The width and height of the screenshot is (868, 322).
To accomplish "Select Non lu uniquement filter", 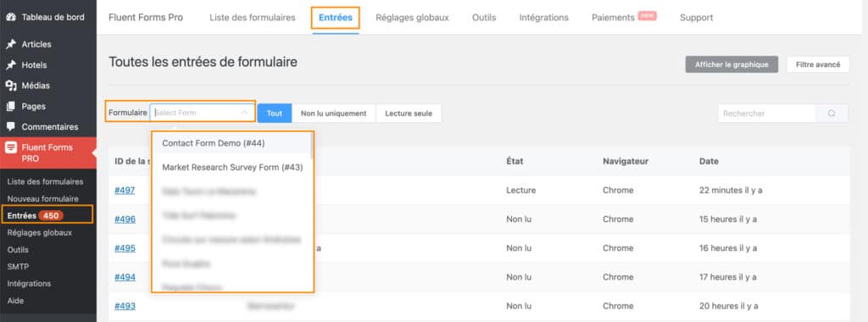I will (334, 113).
